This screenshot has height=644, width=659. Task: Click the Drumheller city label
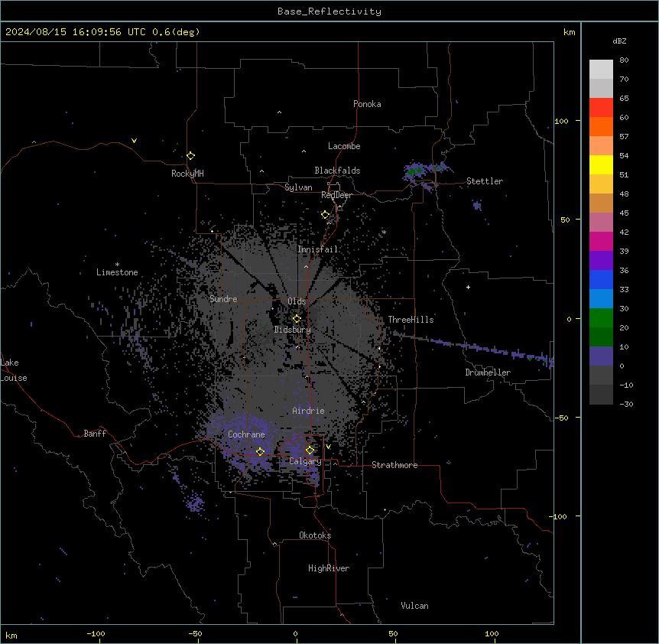[488, 372]
